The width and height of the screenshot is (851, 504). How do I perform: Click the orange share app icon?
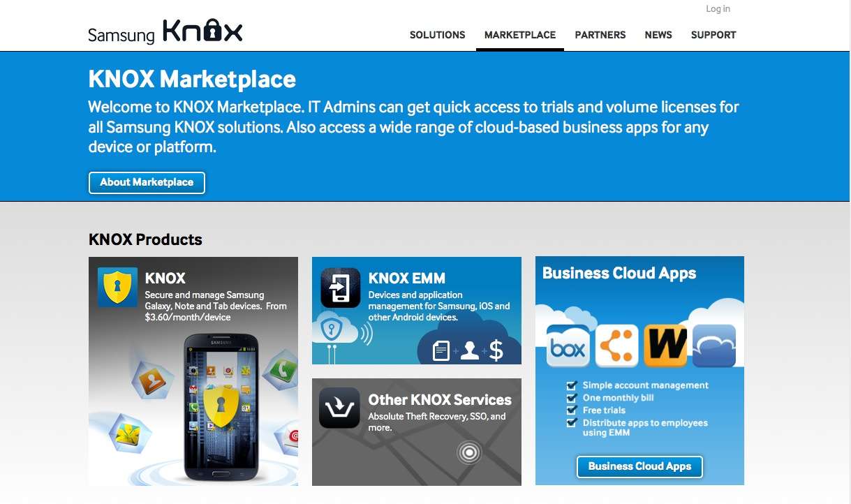[x=616, y=346]
